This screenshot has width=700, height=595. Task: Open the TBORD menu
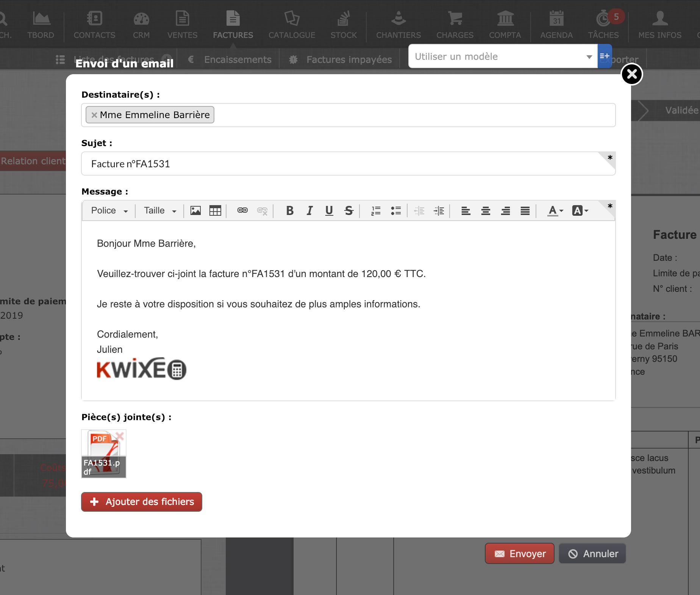point(41,25)
